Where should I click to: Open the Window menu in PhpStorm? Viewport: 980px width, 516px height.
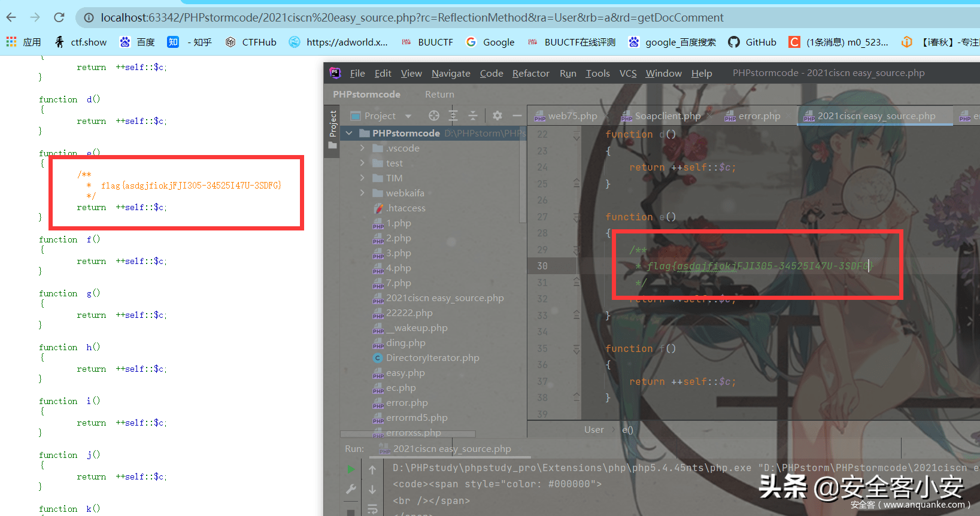pos(663,73)
